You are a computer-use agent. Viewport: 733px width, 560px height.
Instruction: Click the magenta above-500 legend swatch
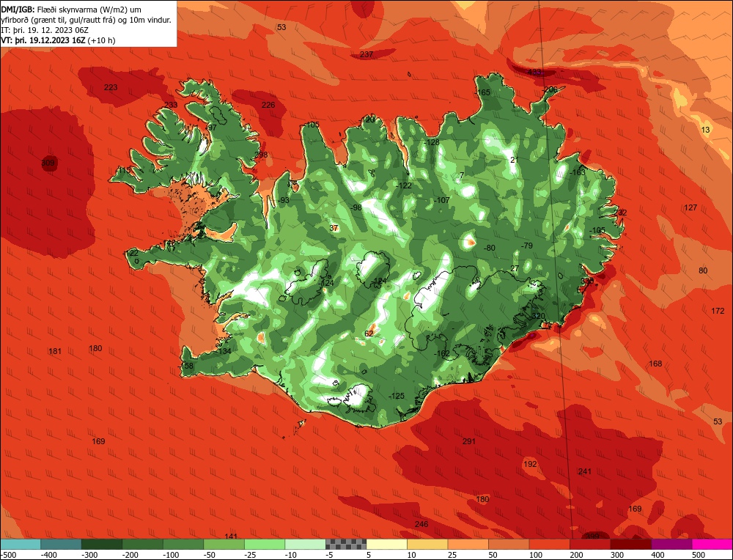click(x=712, y=544)
